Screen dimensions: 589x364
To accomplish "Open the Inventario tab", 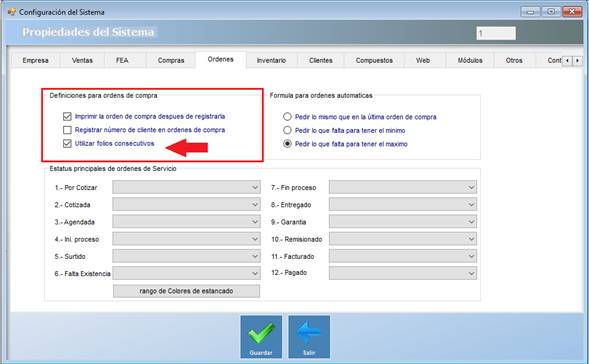I will (271, 60).
